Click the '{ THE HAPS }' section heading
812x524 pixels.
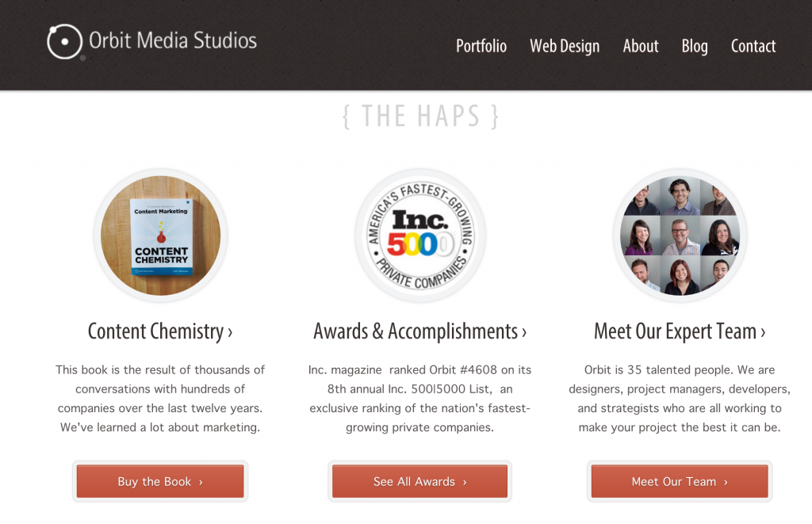pos(420,115)
